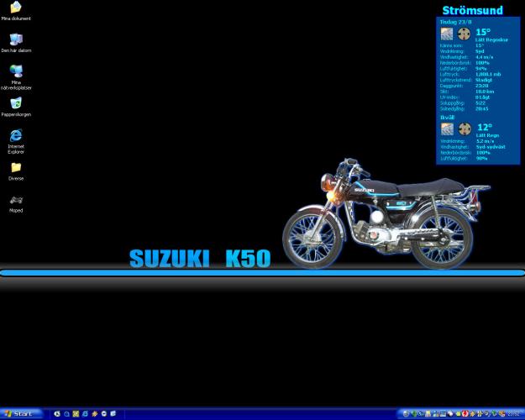The height and width of the screenshot is (420, 525).
Task: Click today's weather condition image
Action: [447, 34]
